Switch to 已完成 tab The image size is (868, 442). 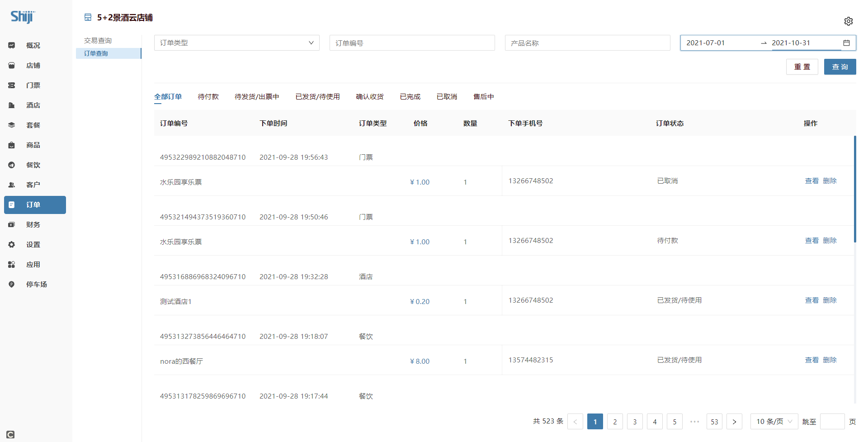pyautogui.click(x=410, y=96)
